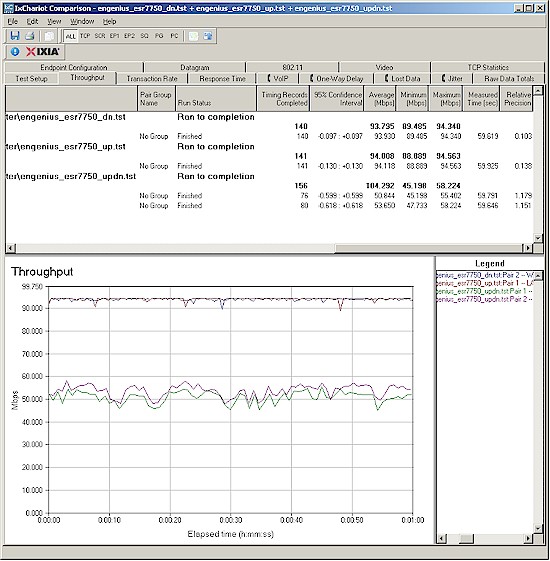This screenshot has width=550, height=561.
Task: Open the Edit menu
Action: click(x=32, y=21)
